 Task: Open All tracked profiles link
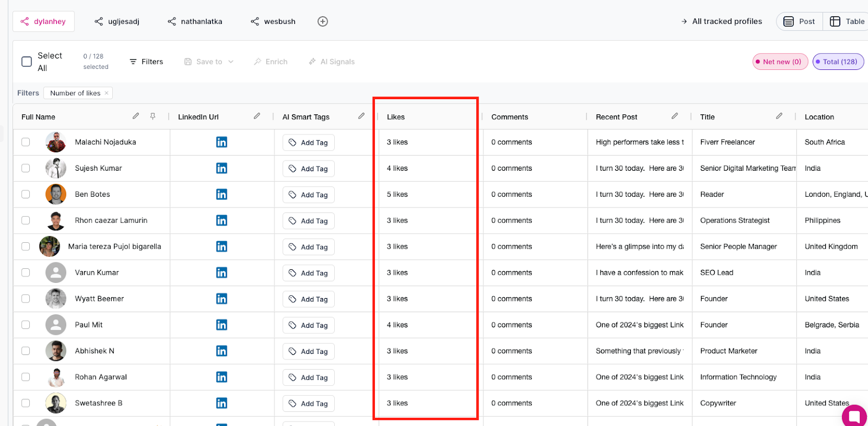click(x=722, y=22)
